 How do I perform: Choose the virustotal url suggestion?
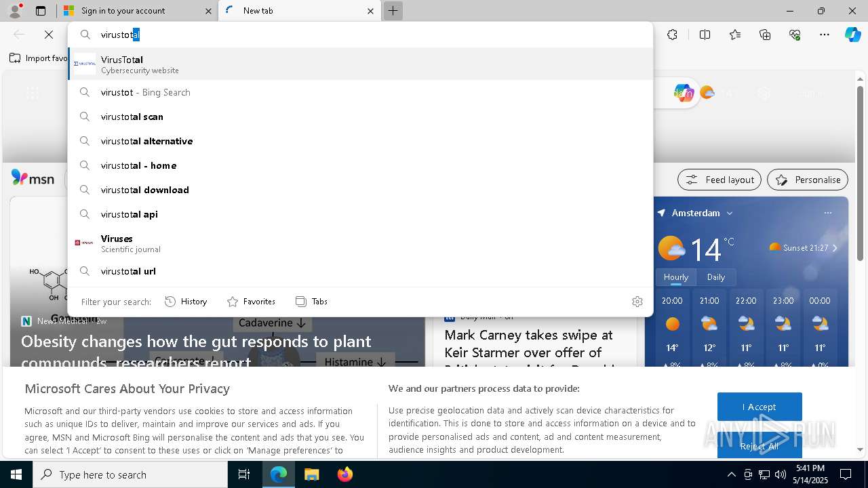pos(361,271)
